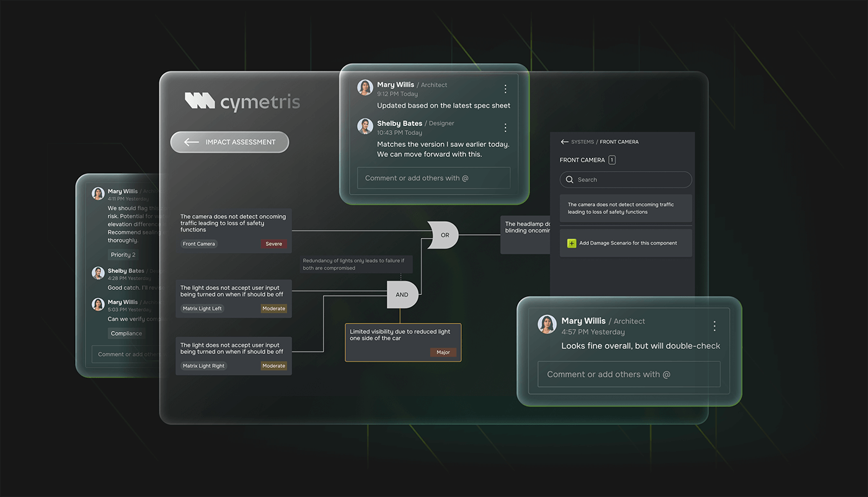The width and height of the screenshot is (868, 497).
Task: Click Shelby Bates avatar icon in top comment thread
Action: [x=365, y=126]
